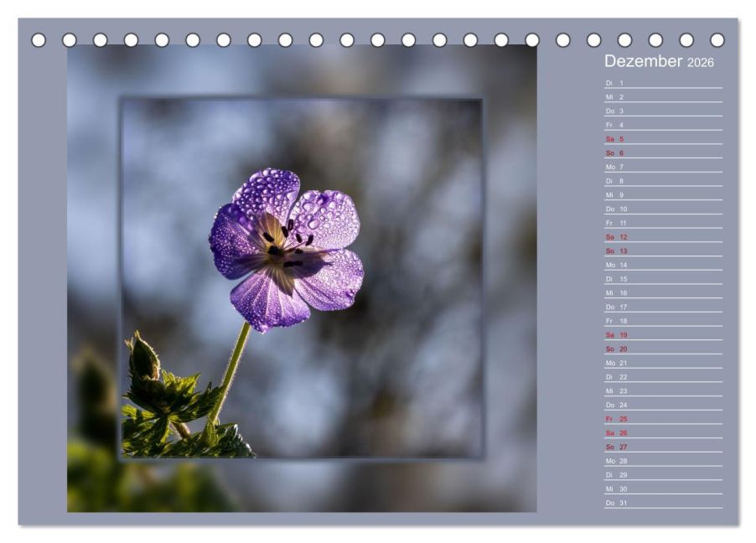Click the Sa 19 date row

point(662,335)
